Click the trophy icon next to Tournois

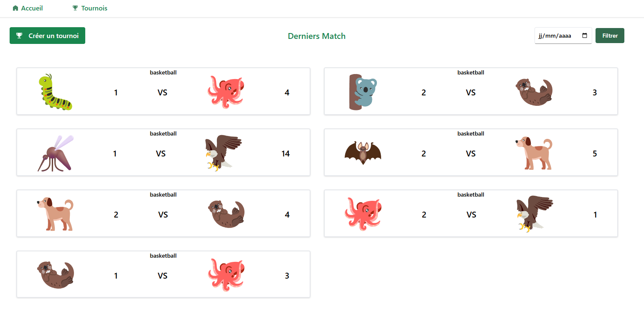[x=75, y=8]
